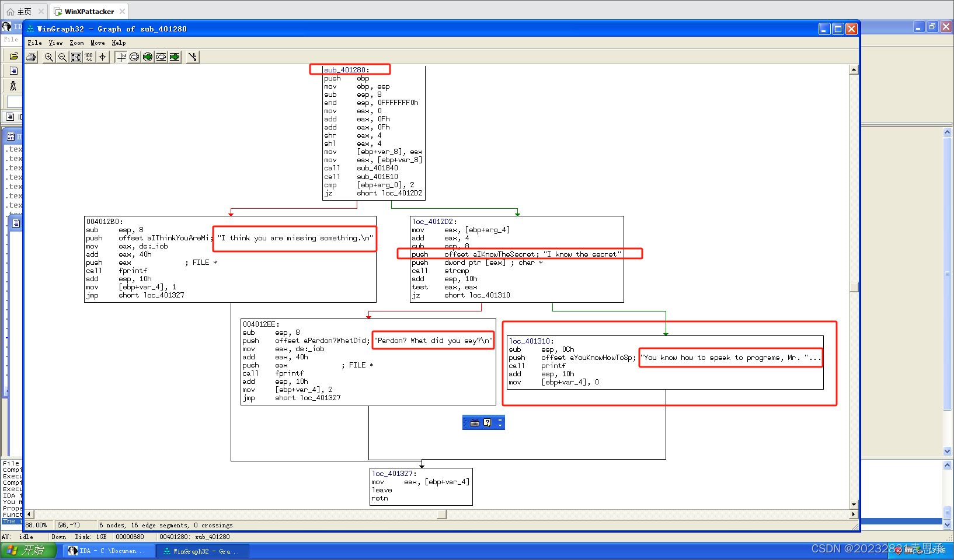Choose the fixed cartesian green fish icon

coord(175,57)
